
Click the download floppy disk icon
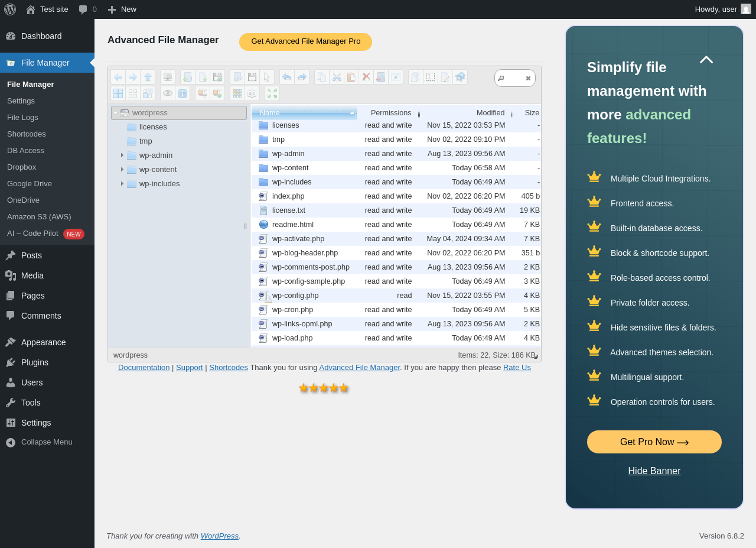pos(252,77)
